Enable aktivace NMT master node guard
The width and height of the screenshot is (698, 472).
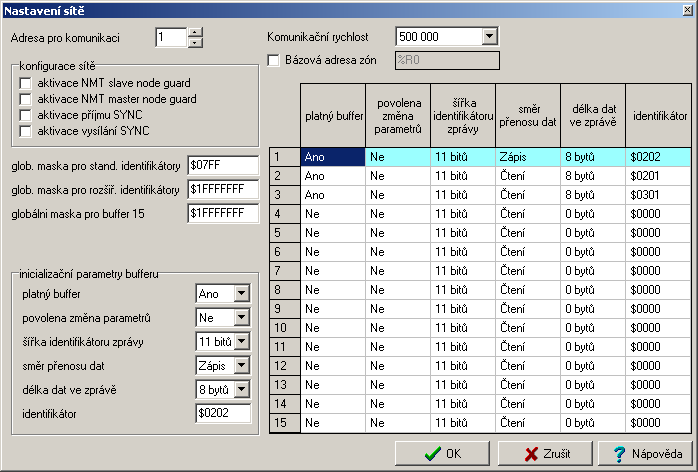coord(25,99)
